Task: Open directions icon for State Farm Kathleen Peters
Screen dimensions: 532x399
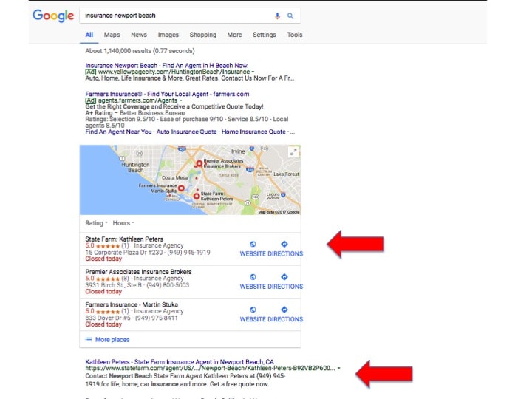Action: (284, 244)
